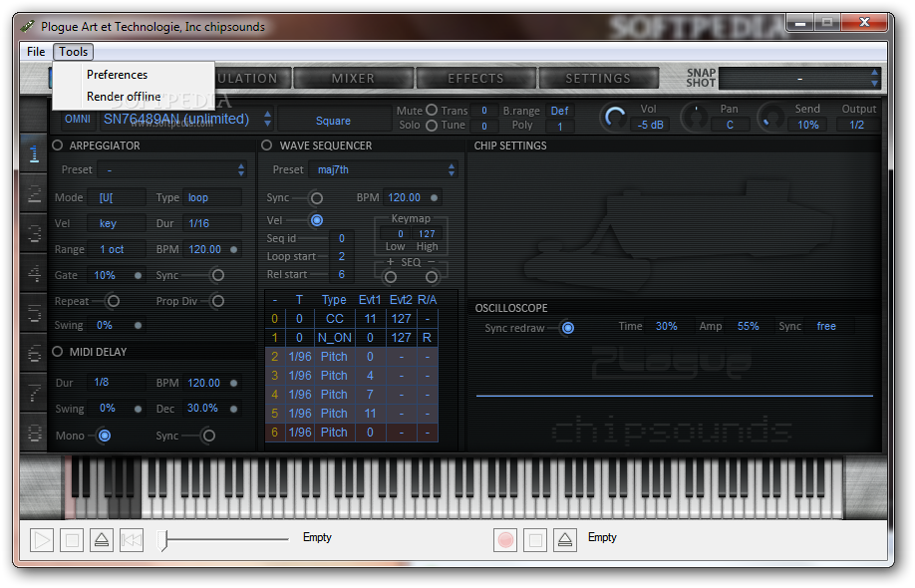Screen dimensions: 915x588
Task: Click the rewind to start button
Action: point(132,540)
